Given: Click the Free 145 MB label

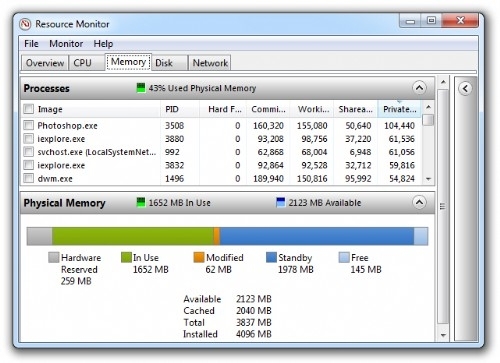Looking at the screenshot, I should click(x=366, y=263).
